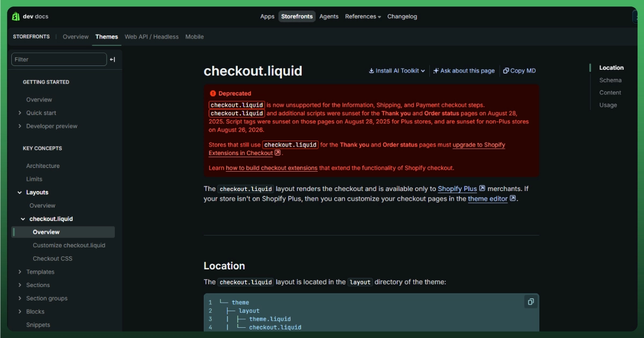Image resolution: width=644 pixels, height=338 pixels.
Task: Collapse the checkout.liquid tree node
Action: (23, 219)
